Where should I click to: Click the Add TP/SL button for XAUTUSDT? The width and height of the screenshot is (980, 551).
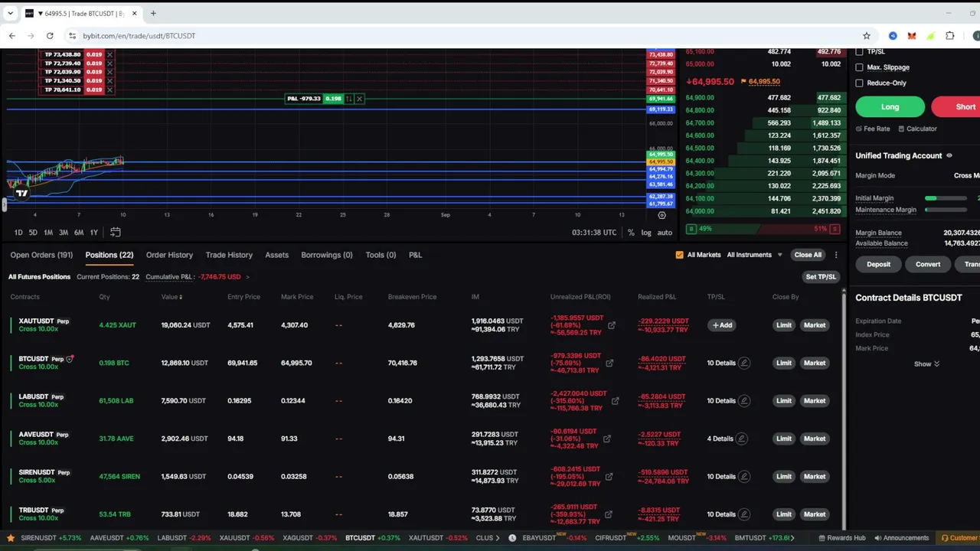click(x=722, y=325)
